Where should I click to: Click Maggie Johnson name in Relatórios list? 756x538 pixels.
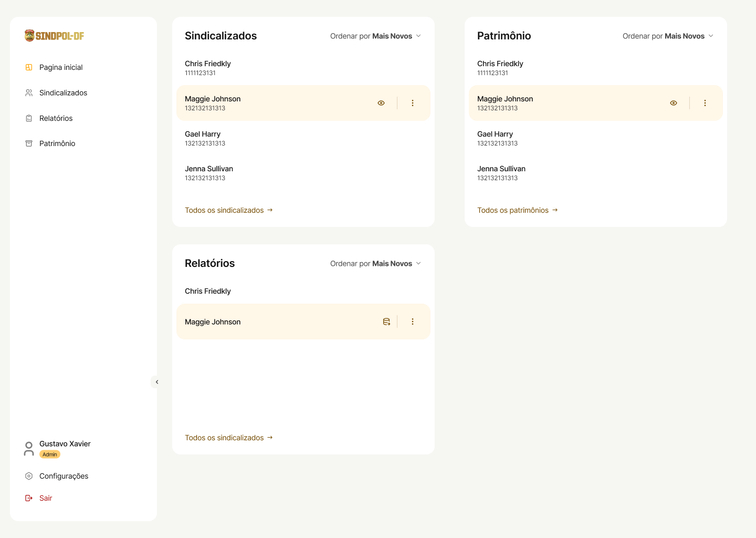[213, 322]
